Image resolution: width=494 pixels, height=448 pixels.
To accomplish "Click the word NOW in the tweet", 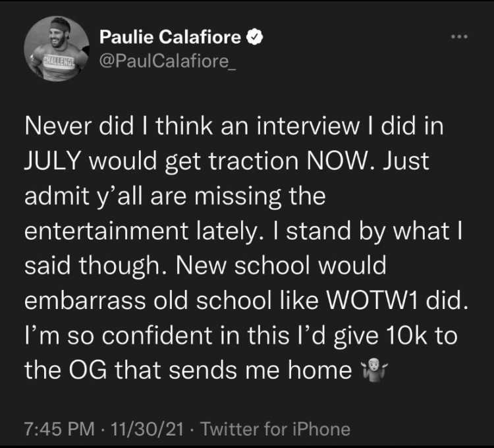I will 337,161.
